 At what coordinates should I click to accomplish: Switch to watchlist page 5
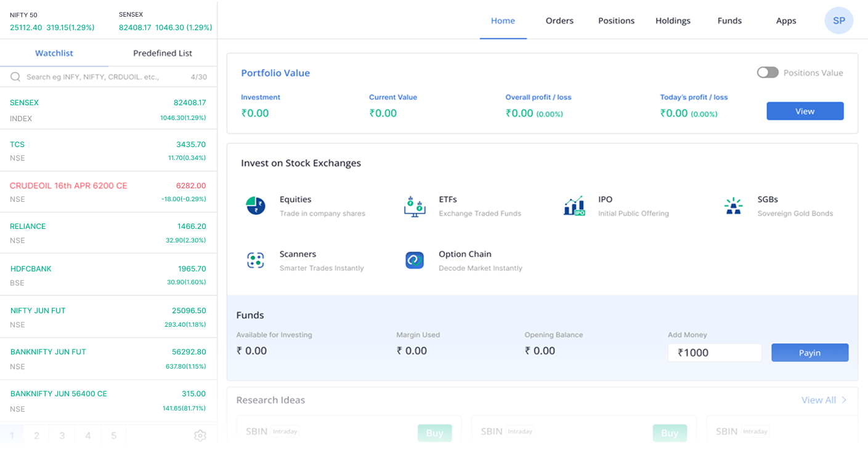pos(114,435)
